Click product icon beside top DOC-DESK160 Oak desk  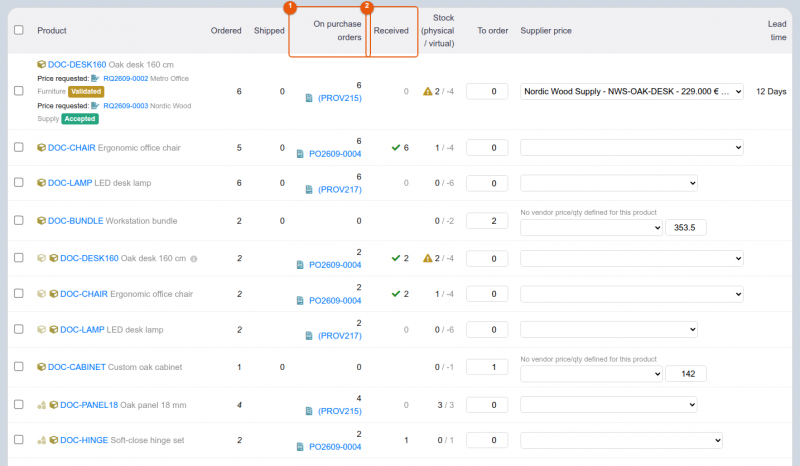click(41, 64)
